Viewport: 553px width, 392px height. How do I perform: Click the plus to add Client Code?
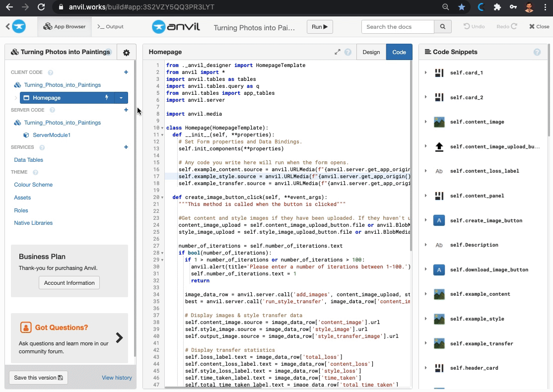click(126, 72)
